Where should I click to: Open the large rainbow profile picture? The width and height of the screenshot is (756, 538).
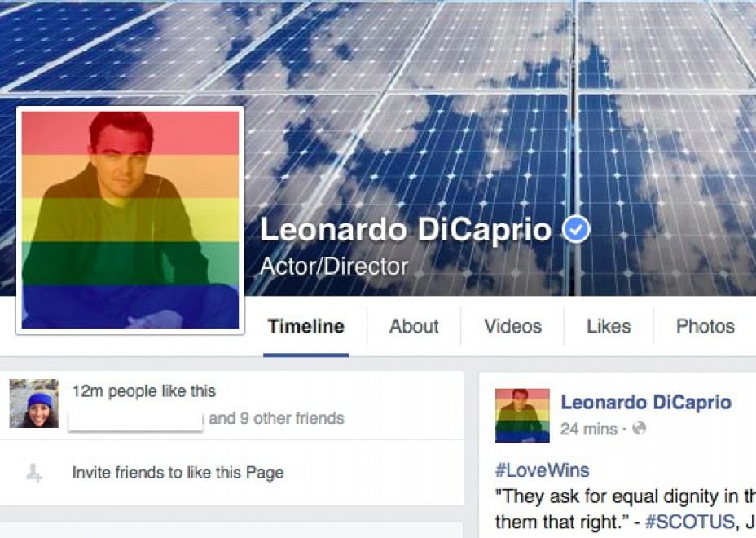130,220
